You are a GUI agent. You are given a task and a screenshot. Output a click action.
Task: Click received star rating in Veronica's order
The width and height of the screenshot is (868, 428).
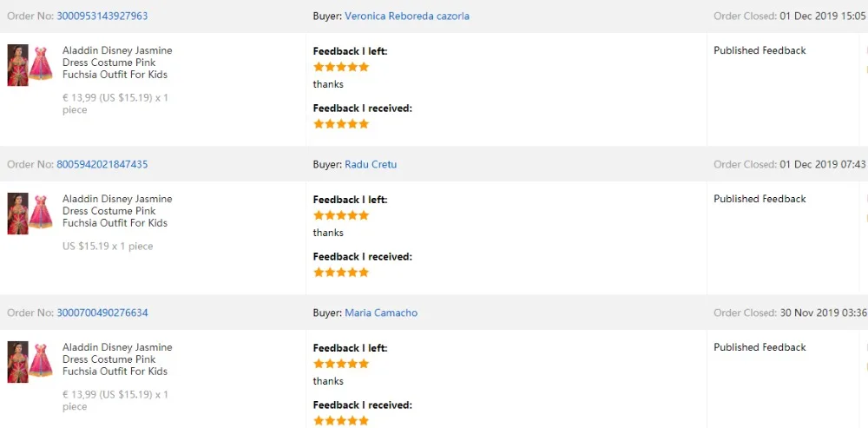point(341,124)
